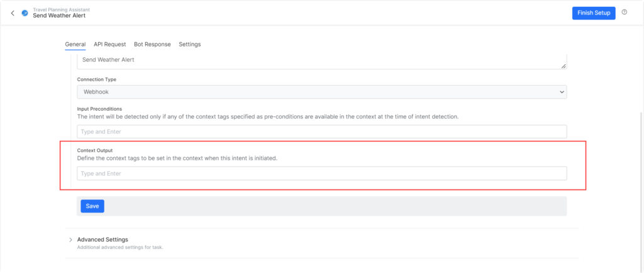Expand Advanced Settings using the chevron

(70, 240)
